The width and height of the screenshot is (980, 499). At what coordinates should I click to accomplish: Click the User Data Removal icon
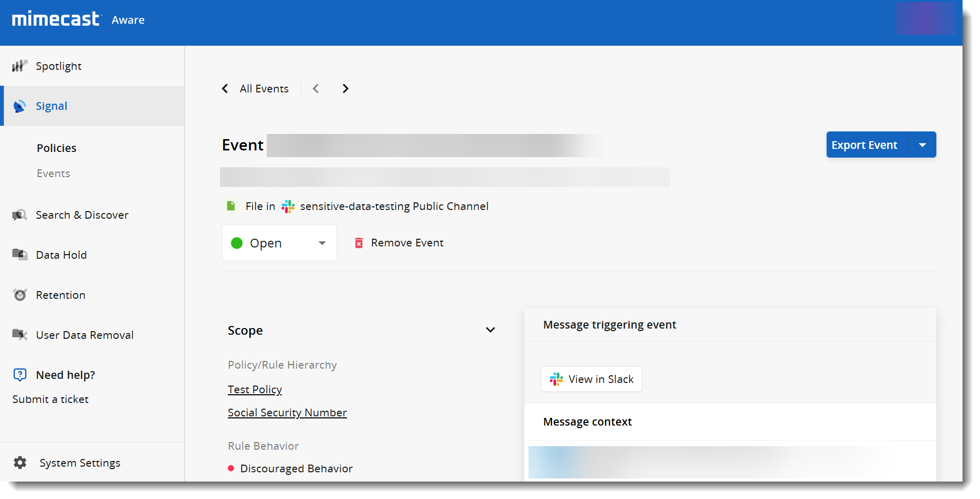[x=19, y=335]
